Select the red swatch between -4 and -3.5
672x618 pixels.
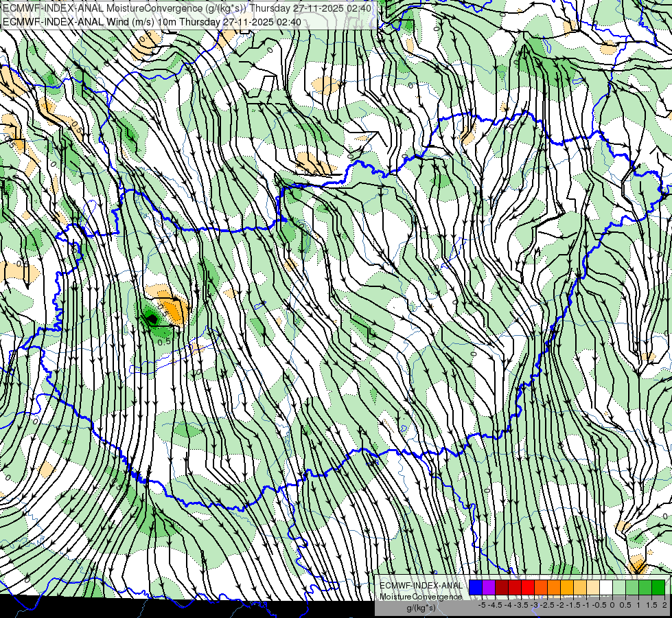[515, 587]
